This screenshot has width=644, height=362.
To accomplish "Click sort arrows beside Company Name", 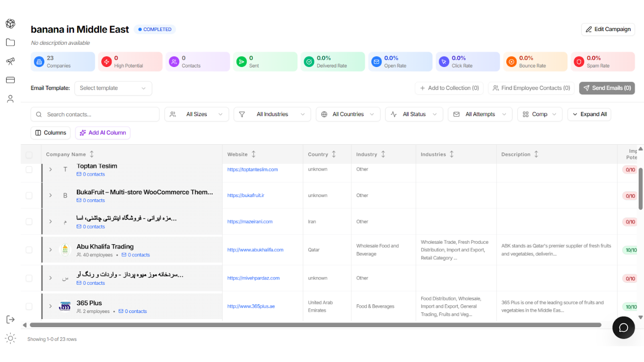I will click(92, 154).
